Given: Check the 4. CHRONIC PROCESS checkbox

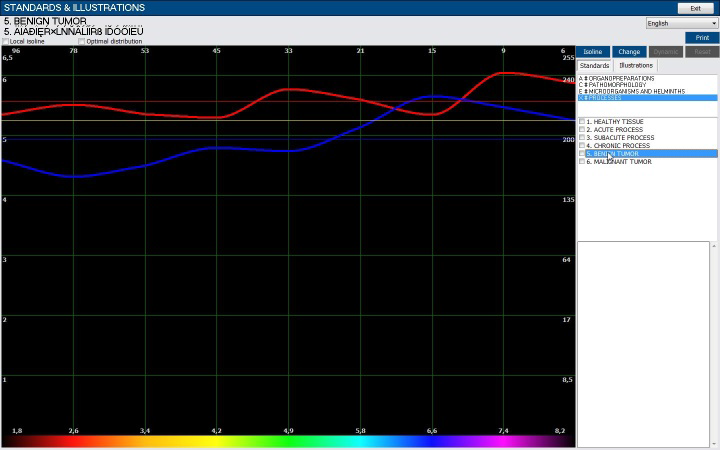Looking at the screenshot, I should [x=582, y=145].
